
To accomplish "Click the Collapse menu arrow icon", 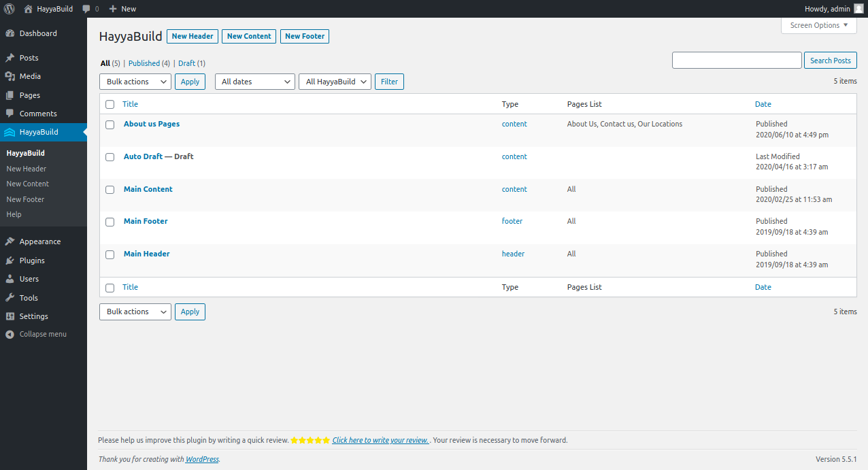I will 10,334.
